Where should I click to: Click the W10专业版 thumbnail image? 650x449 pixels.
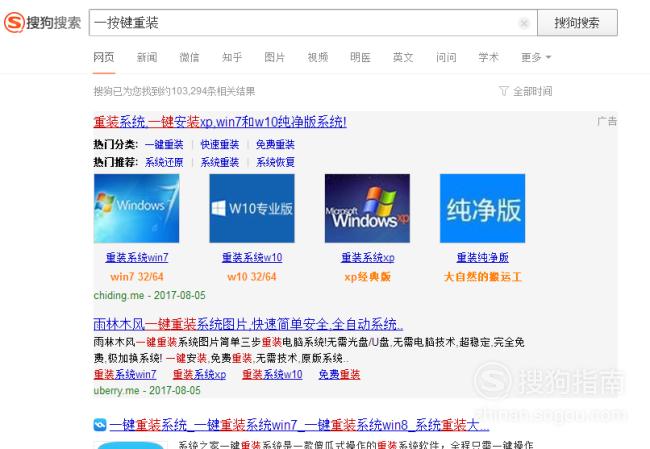(252, 208)
